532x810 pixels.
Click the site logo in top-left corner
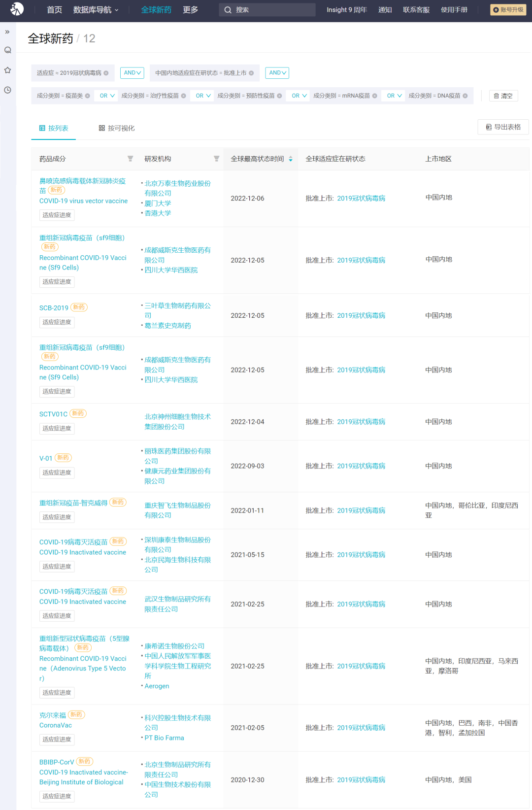pos(17,9)
